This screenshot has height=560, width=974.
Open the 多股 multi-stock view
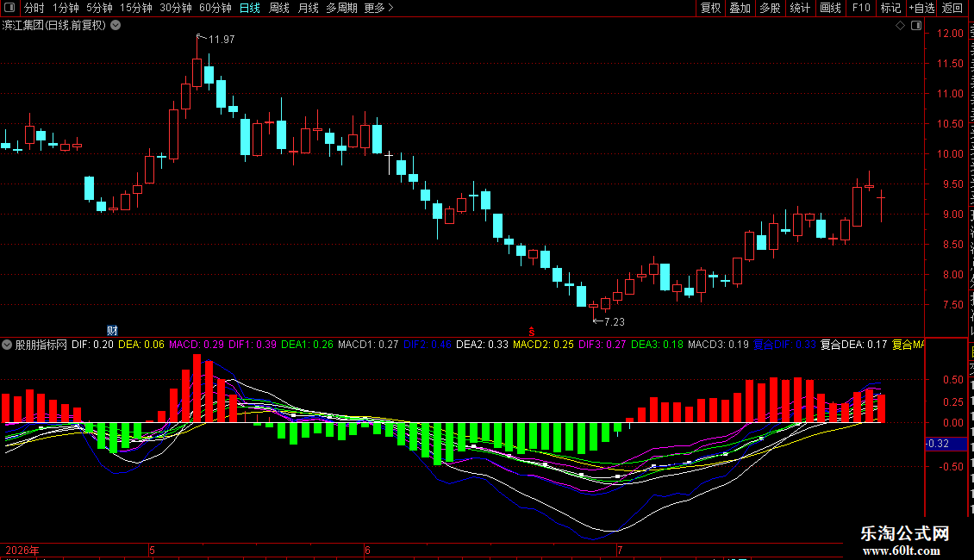click(770, 8)
